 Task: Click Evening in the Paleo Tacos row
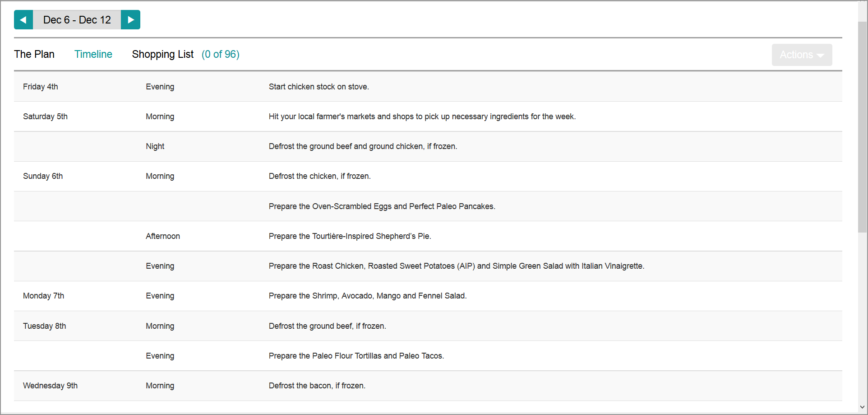[160, 356]
